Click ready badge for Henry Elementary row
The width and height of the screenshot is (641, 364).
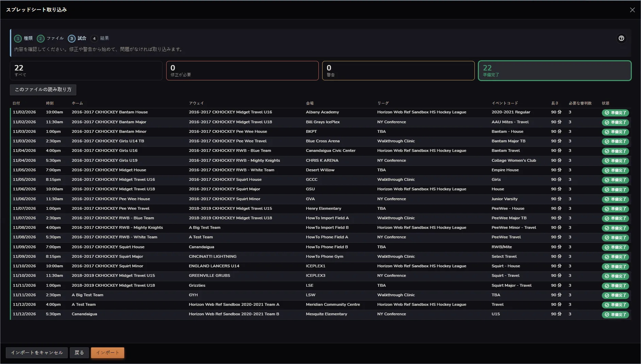tap(615, 209)
